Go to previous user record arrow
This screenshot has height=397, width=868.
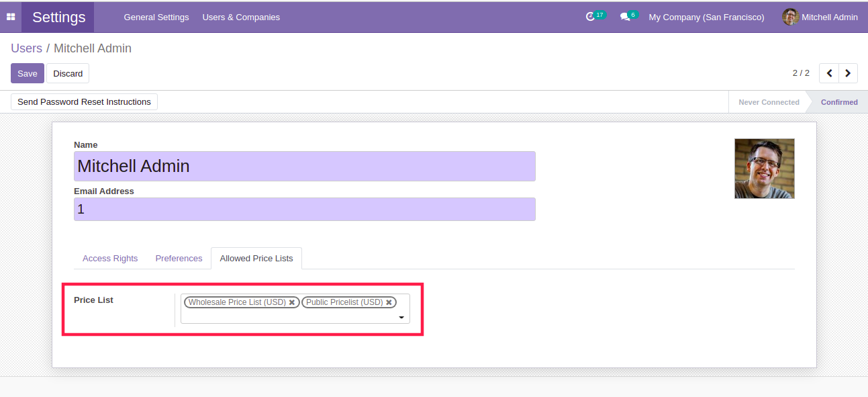click(829, 73)
